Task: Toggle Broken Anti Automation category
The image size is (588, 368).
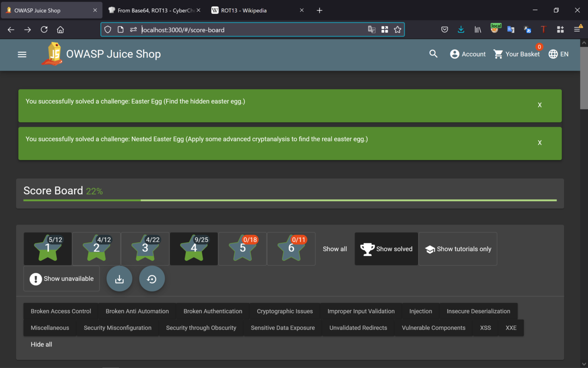Action: [137, 311]
